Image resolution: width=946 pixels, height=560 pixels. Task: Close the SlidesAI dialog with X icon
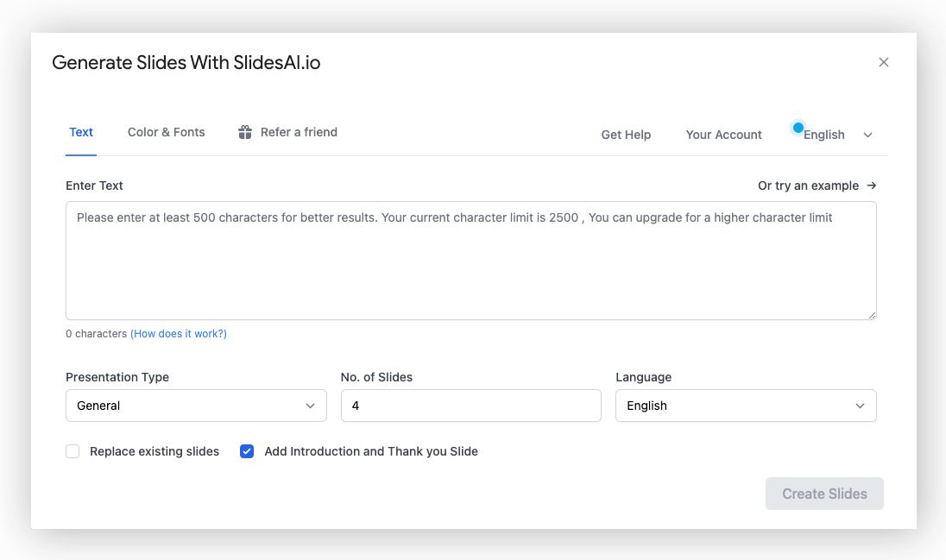pos(883,62)
